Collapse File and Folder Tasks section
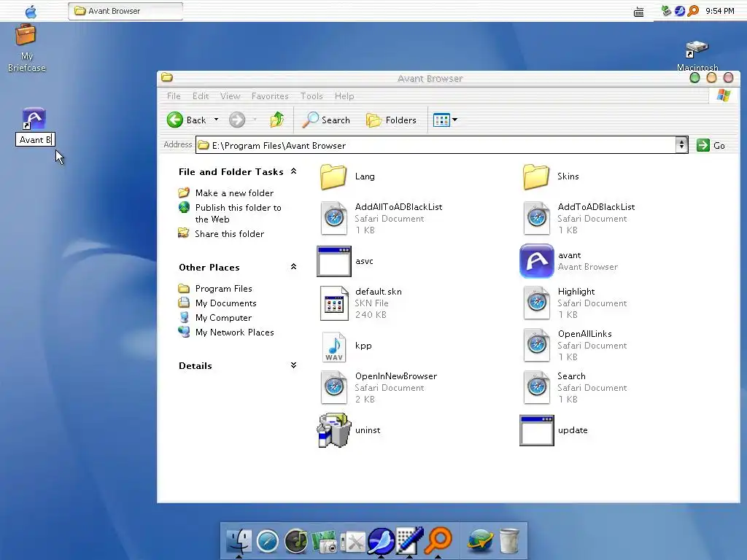747x560 pixels. [293, 171]
